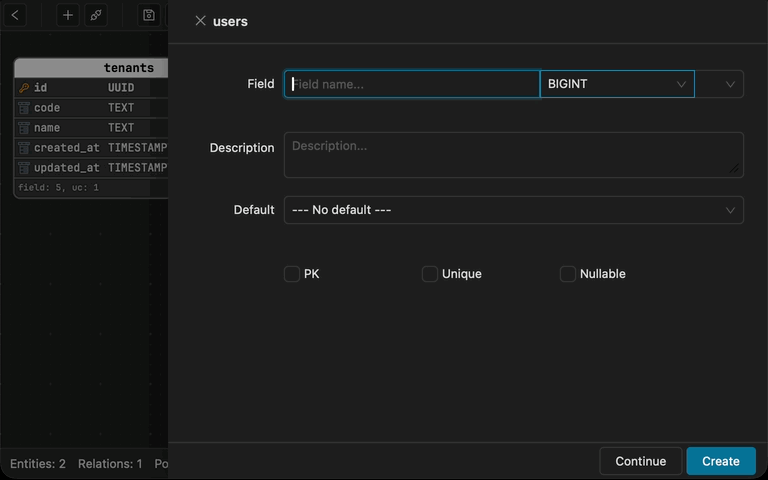Click the Continue button

pos(641,461)
